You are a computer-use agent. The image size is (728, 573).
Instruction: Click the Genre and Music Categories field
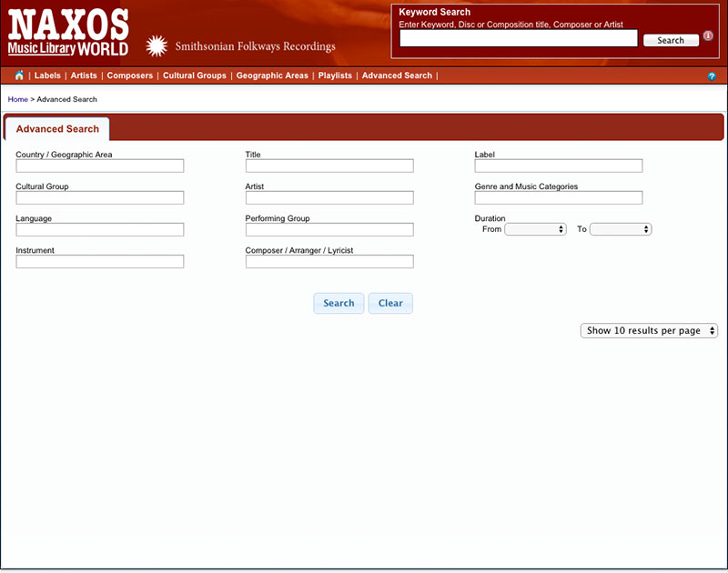point(559,197)
